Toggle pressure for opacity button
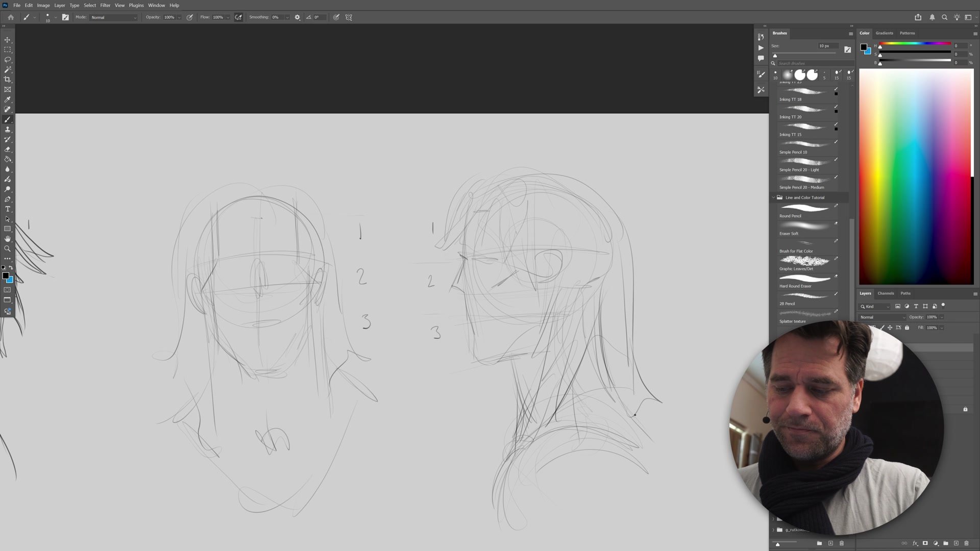Viewport: 980px width, 551px height. (190, 17)
